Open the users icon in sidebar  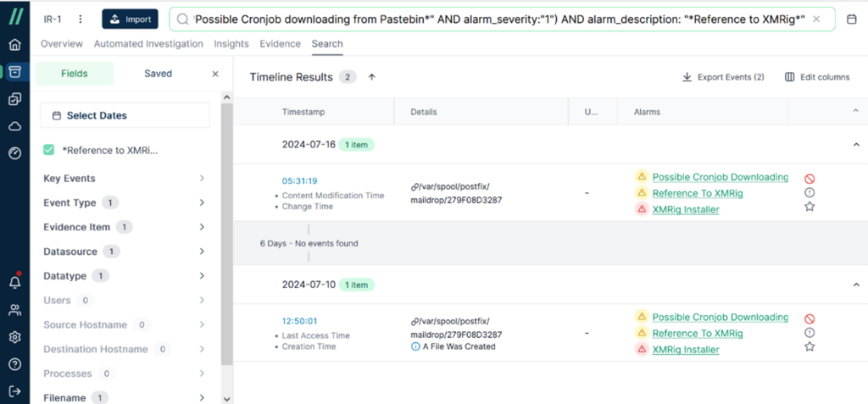click(15, 310)
